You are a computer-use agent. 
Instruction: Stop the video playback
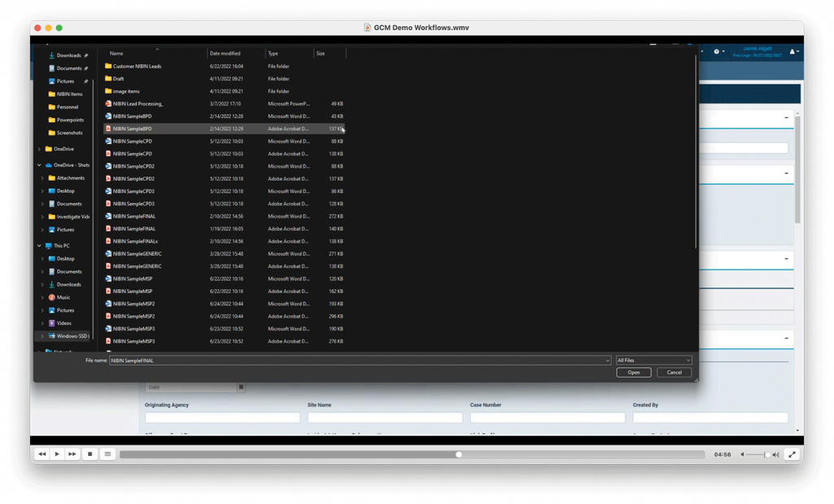(x=90, y=454)
